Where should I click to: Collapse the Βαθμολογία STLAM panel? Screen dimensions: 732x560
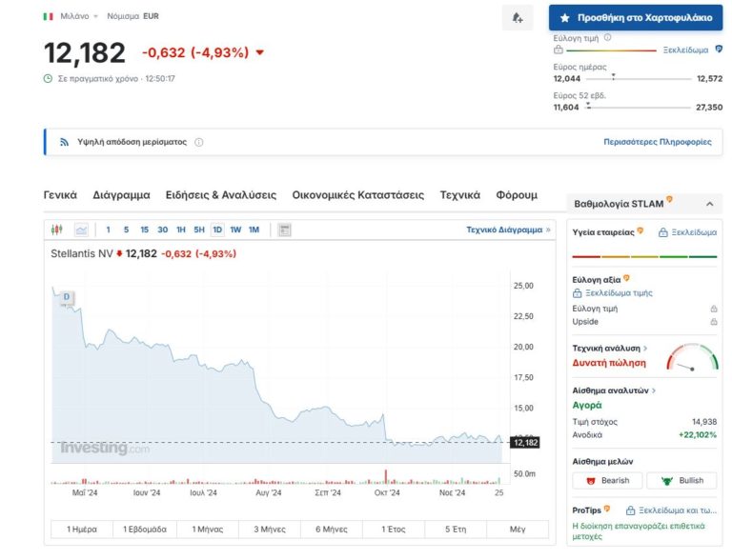pos(708,204)
